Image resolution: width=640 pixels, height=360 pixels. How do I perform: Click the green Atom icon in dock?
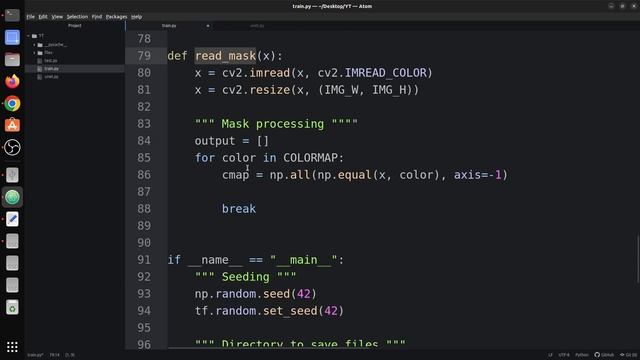(x=12, y=197)
